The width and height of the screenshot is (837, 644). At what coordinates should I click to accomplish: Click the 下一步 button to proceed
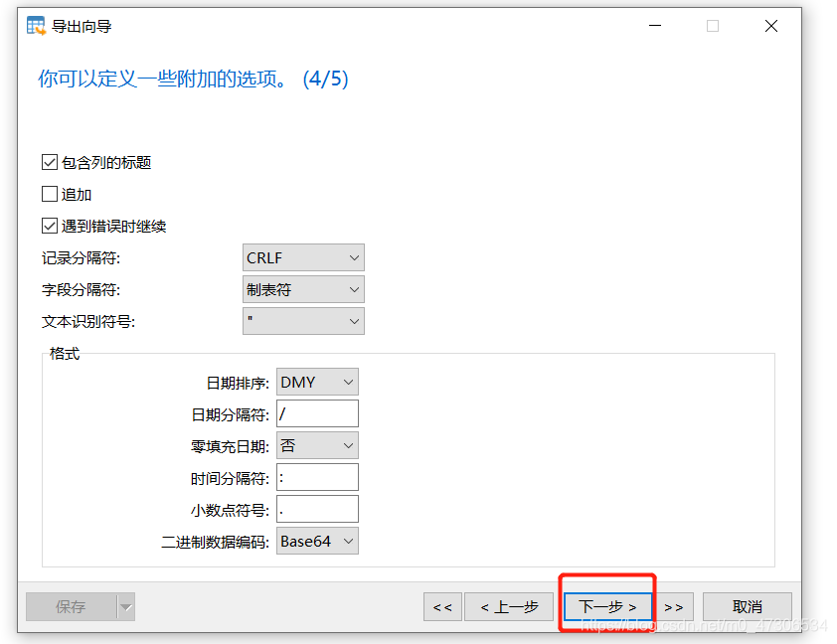(606, 606)
